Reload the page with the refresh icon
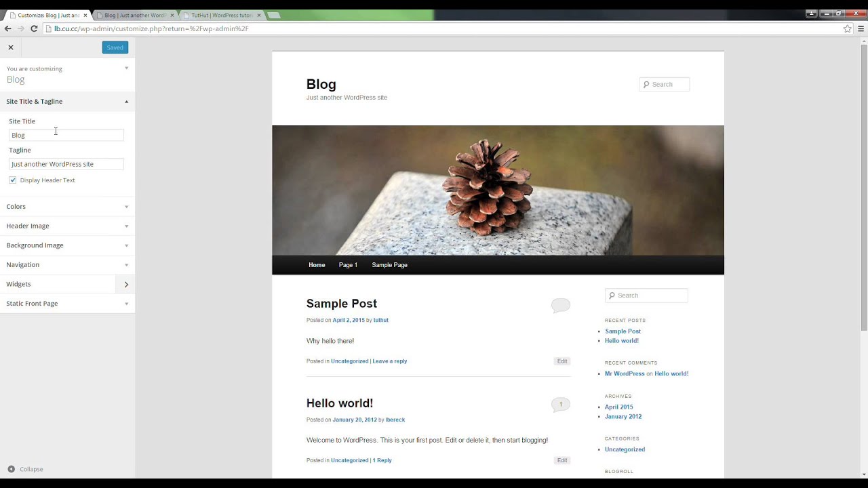 pyautogui.click(x=34, y=28)
